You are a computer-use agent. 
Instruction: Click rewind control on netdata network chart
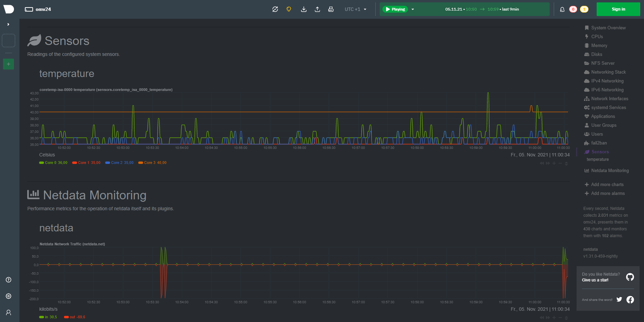click(x=542, y=318)
